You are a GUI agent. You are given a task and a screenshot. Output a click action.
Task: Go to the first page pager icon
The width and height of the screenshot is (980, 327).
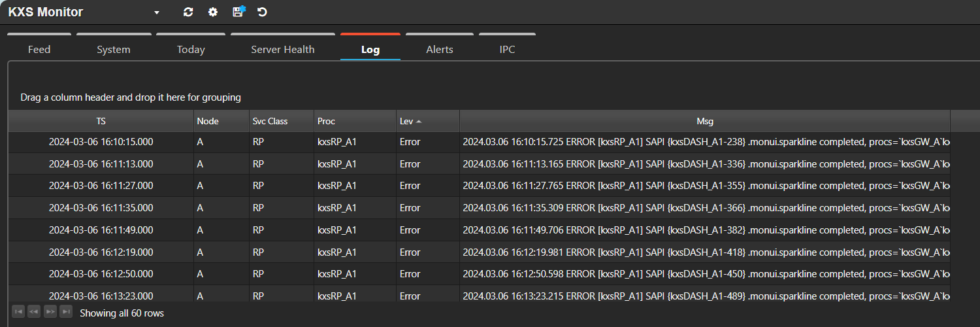(18, 312)
